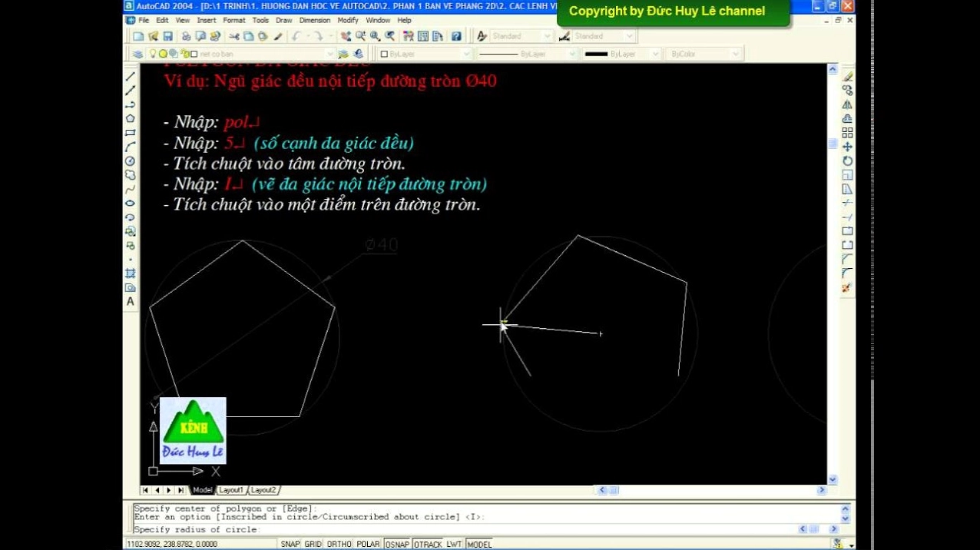Select the Extend tool
The width and height of the screenshot is (980, 550).
click(x=847, y=217)
